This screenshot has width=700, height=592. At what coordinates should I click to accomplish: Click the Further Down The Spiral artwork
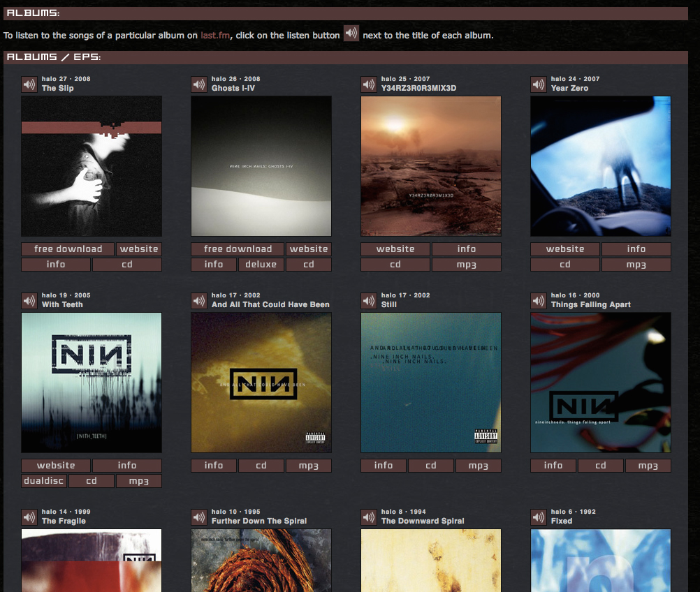click(x=261, y=561)
